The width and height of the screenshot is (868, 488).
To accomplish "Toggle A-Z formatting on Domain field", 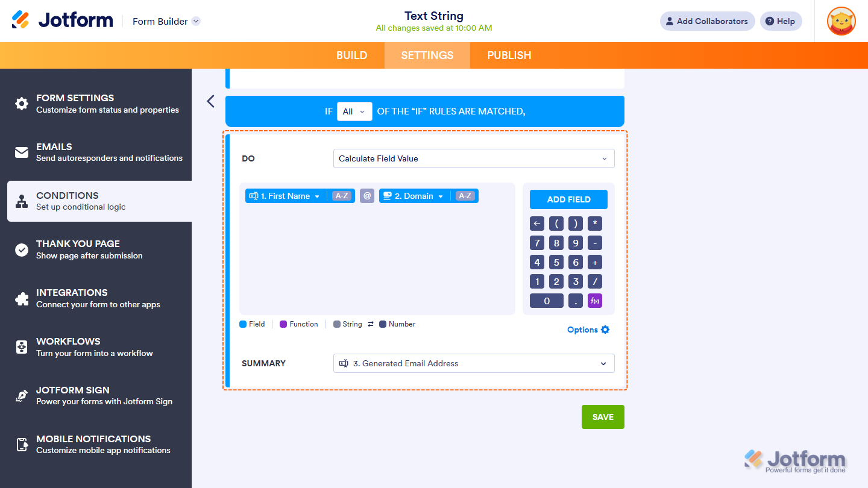I will click(465, 195).
